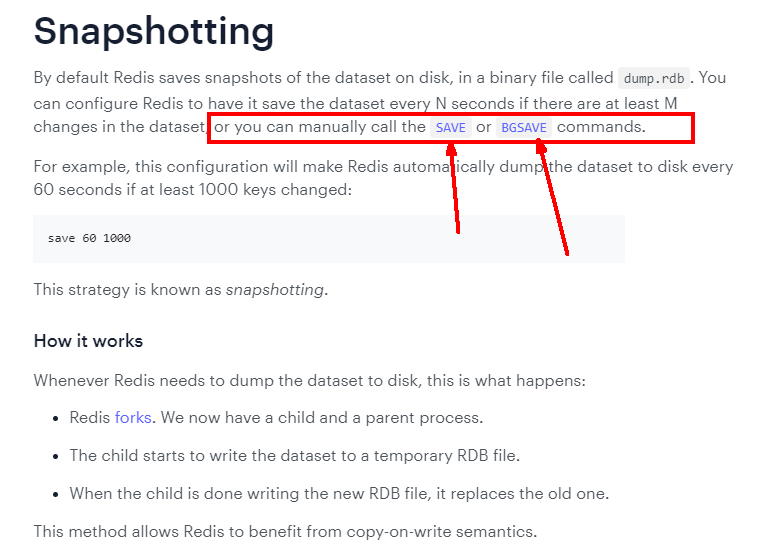The height and width of the screenshot is (546, 763).
Task: Click the bullet about temporary RDB file
Action: [294, 455]
